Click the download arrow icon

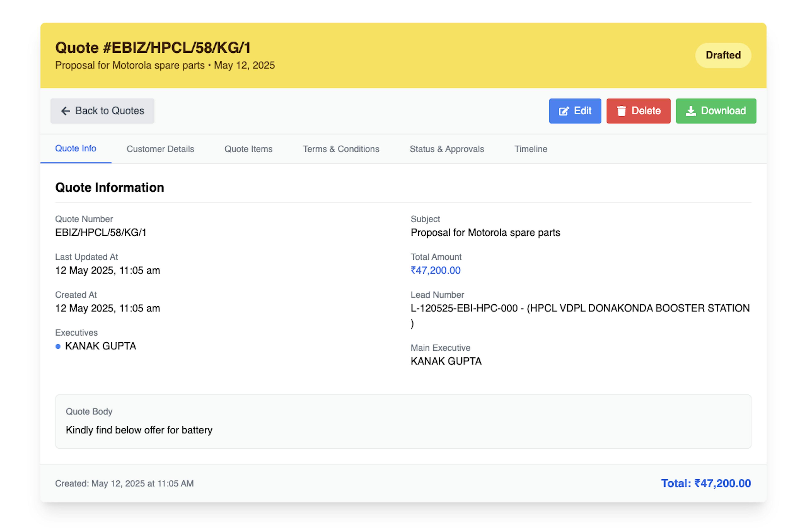point(691,111)
